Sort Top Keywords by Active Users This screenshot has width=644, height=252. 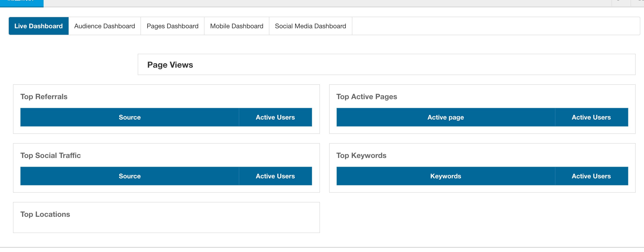point(591,176)
